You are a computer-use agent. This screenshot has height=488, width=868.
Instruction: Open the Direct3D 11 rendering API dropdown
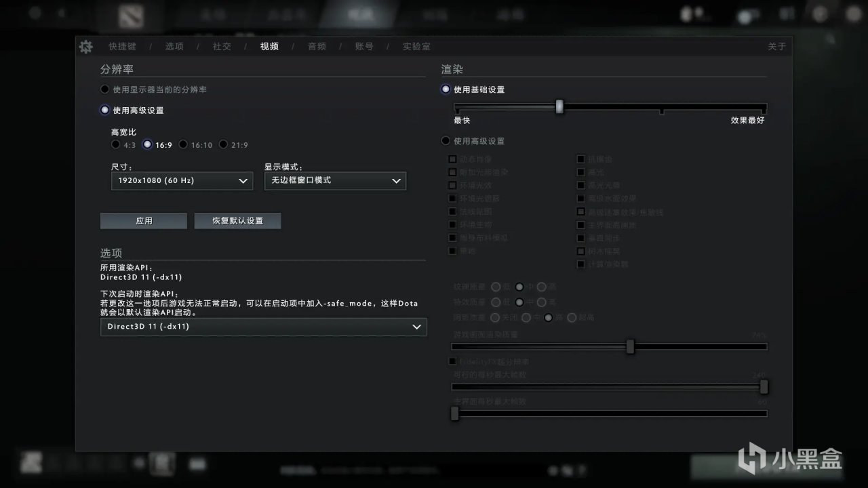point(263,327)
